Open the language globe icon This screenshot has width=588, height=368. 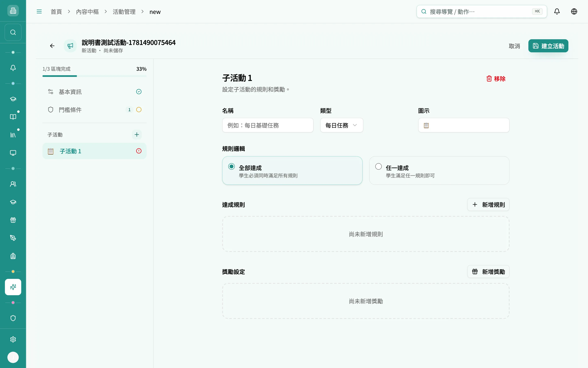(574, 11)
